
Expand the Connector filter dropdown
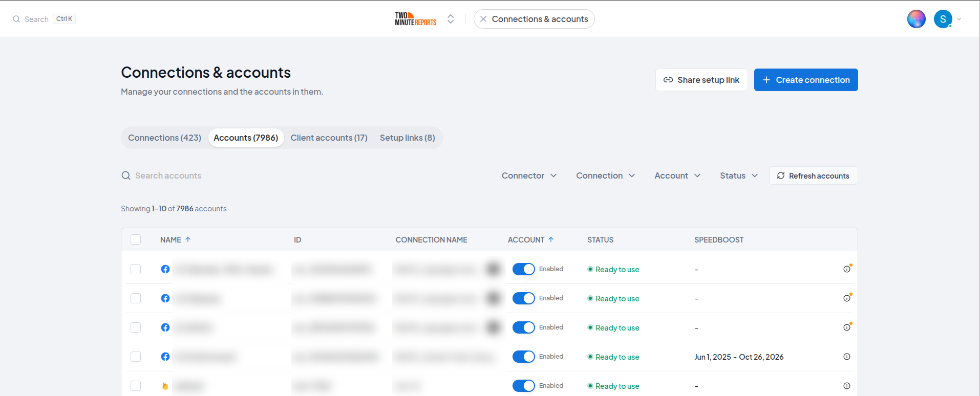[x=529, y=175]
